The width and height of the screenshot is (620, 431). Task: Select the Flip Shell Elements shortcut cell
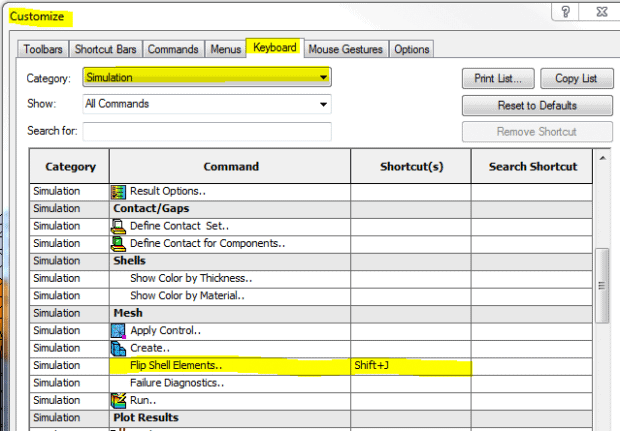(x=410, y=366)
